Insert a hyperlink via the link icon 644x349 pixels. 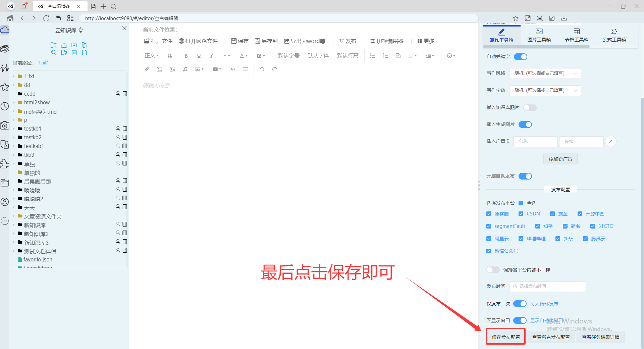coord(147,69)
